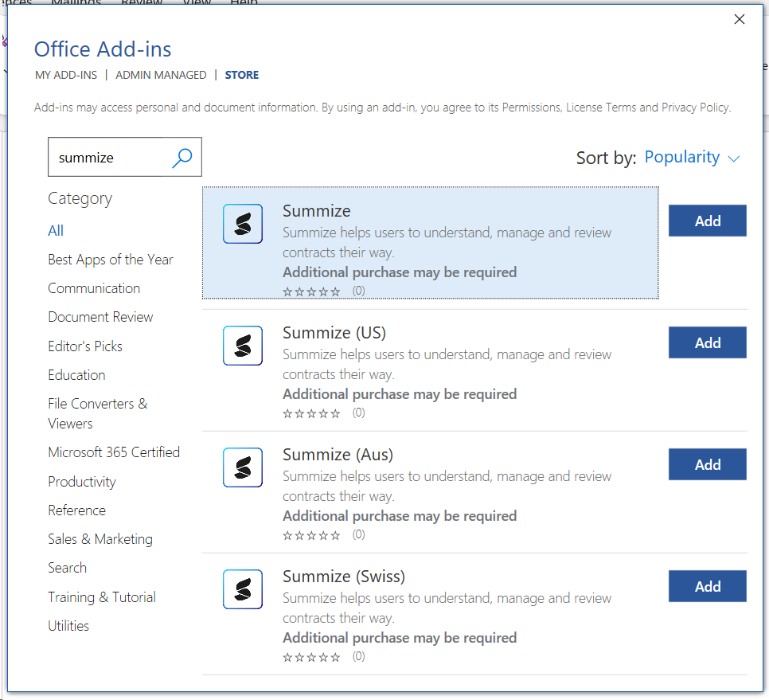Click the search magnifier icon

182,157
